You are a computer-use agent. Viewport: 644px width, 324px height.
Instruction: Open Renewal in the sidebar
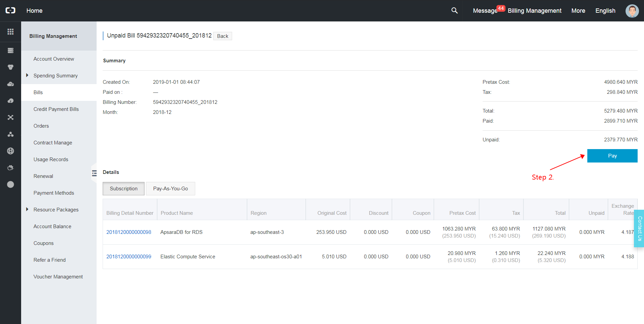coord(43,176)
